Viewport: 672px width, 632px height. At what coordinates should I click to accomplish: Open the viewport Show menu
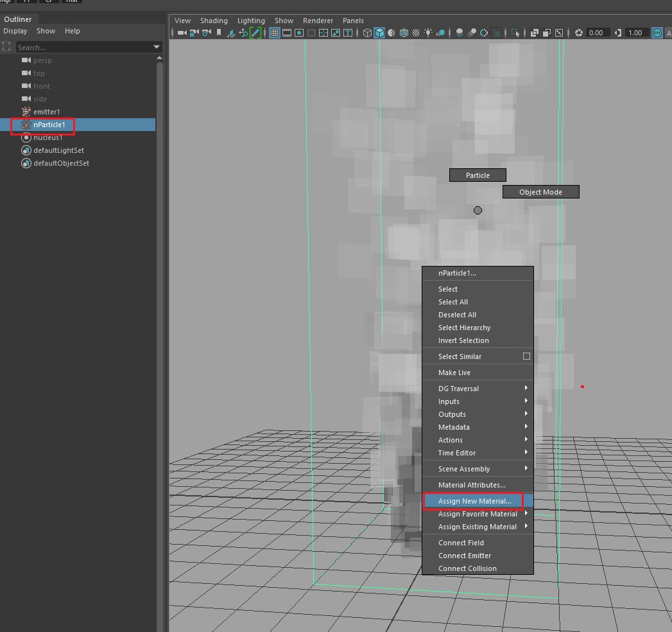pos(284,21)
